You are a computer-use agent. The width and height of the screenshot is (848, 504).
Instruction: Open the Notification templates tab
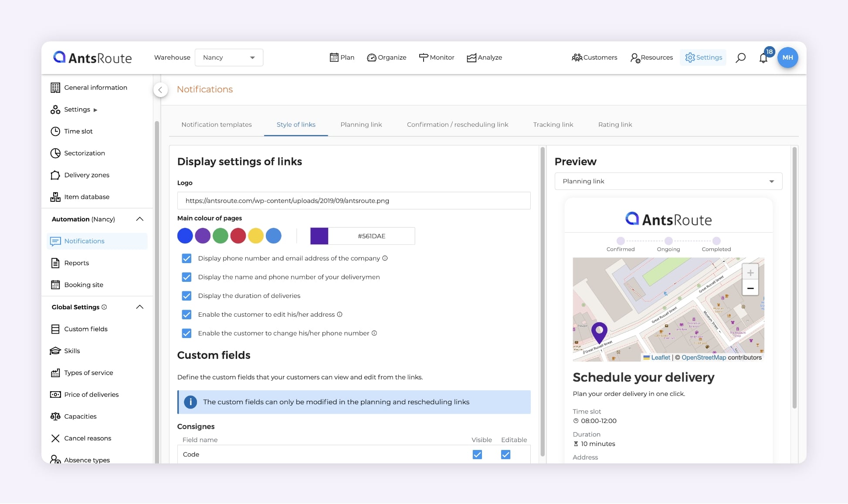[217, 125]
